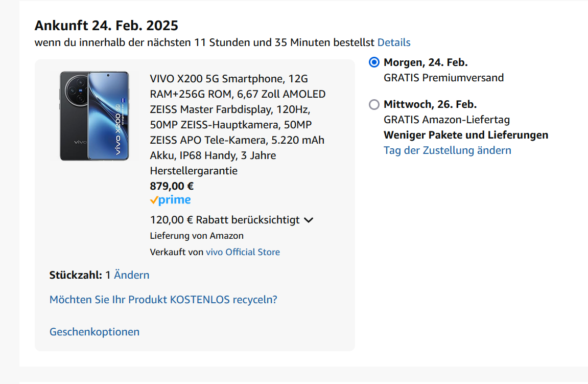Viewport: 588px width, 384px height.
Task: Click Tag der Zustellung ändern
Action: (x=447, y=150)
